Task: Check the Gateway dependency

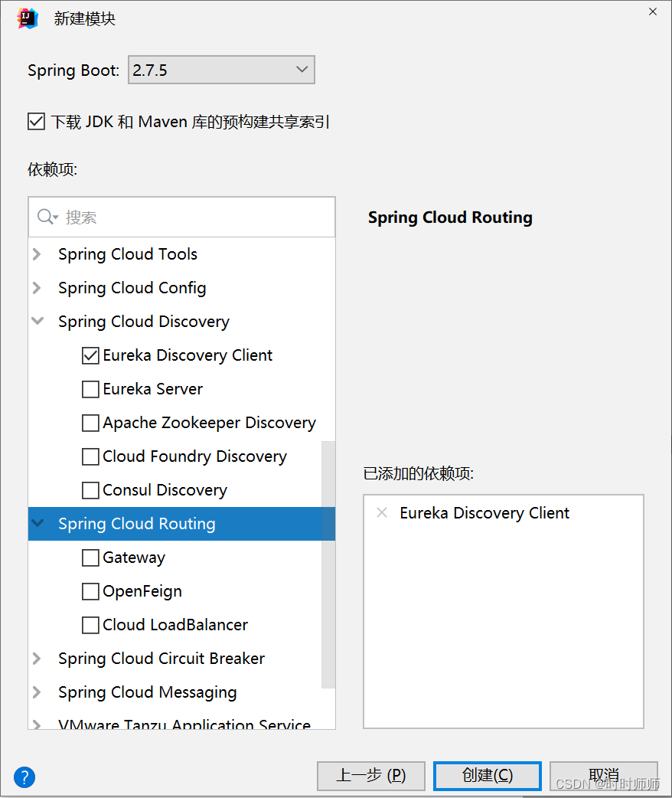Action: point(90,558)
